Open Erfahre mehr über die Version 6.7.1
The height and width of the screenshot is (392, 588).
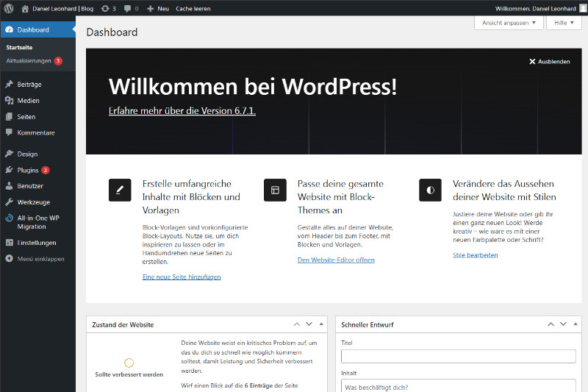tap(182, 110)
